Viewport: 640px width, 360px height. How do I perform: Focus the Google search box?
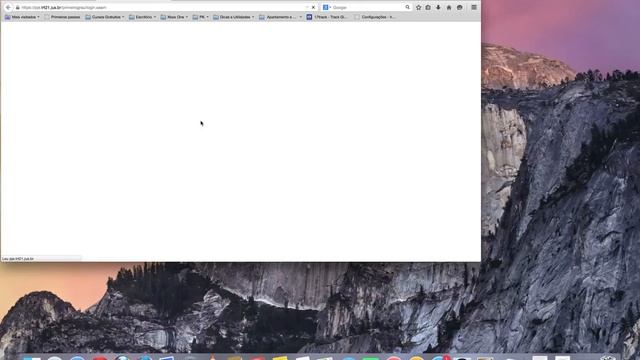click(x=367, y=7)
